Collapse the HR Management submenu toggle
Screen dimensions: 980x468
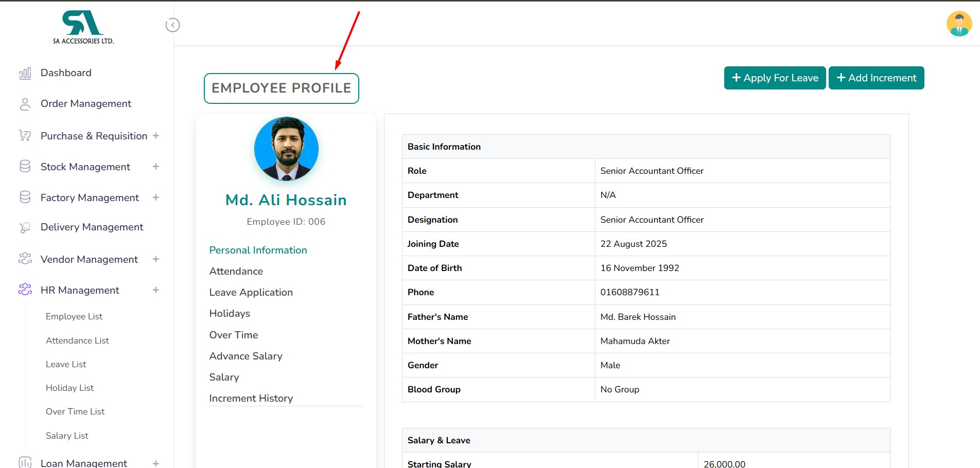156,290
